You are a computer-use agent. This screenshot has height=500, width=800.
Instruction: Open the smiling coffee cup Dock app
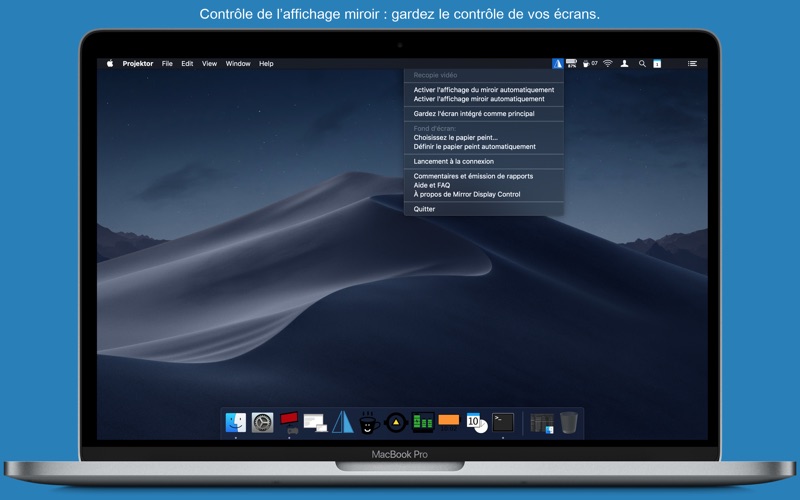coord(369,422)
